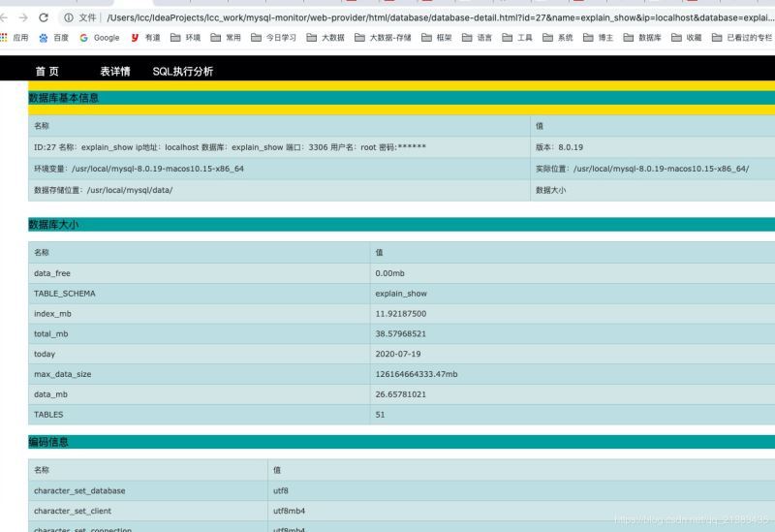Viewport: 775px width, 532px height.
Task: Click the 0.00mb value
Action: click(390, 273)
